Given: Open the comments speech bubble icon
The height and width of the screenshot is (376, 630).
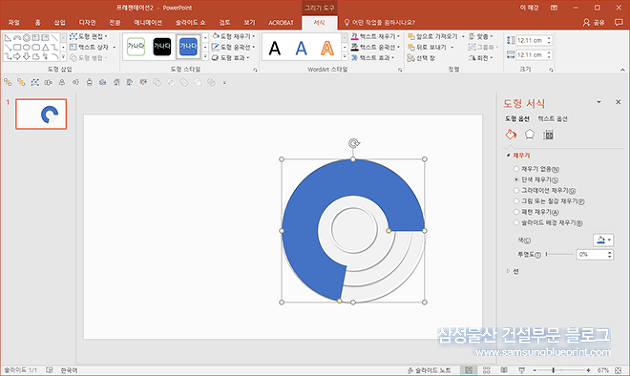Looking at the screenshot, I should click(619, 22).
